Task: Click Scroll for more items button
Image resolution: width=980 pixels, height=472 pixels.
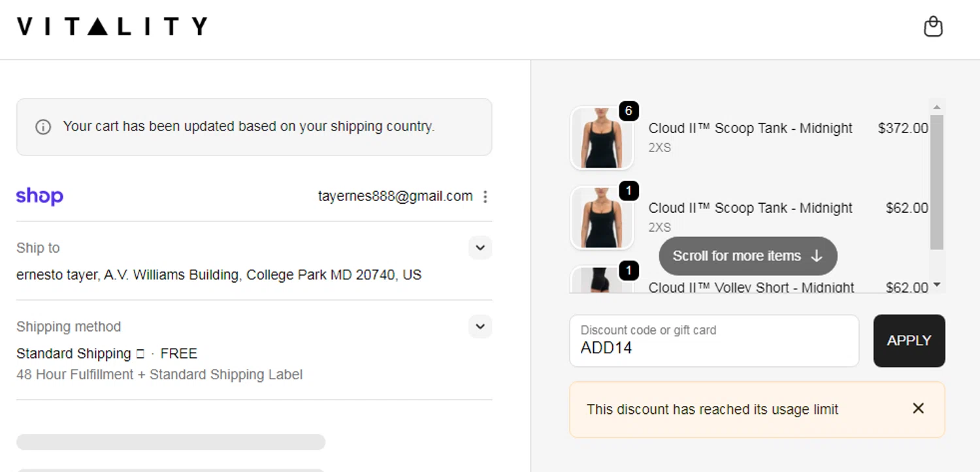Action: tap(747, 256)
